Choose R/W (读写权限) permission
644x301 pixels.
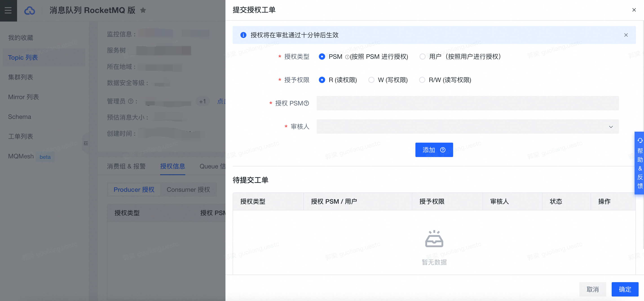[x=422, y=80]
